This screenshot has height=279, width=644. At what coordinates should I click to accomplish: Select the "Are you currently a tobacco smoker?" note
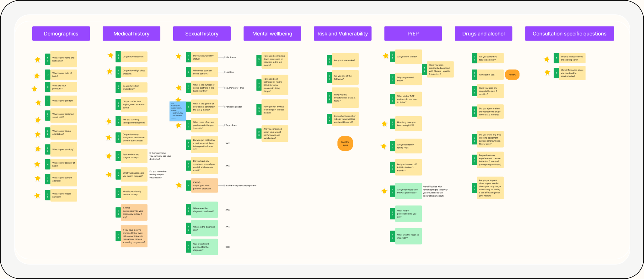491,58
